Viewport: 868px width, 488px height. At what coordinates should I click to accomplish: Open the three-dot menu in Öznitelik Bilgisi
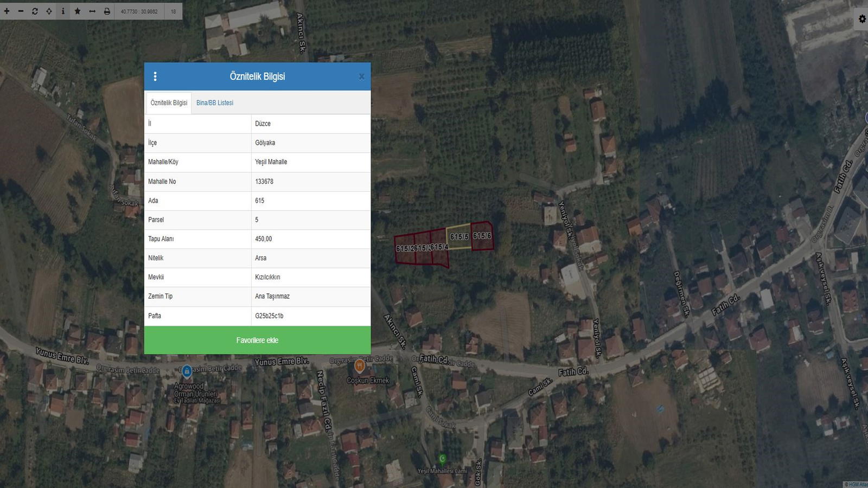(155, 76)
